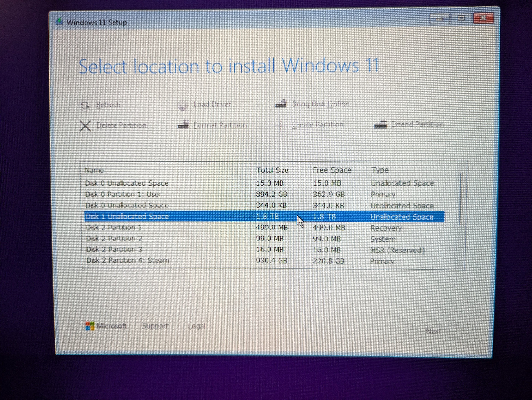The width and height of the screenshot is (532, 400).
Task: Click the Windows Setup title bar icon
Action: [59, 22]
